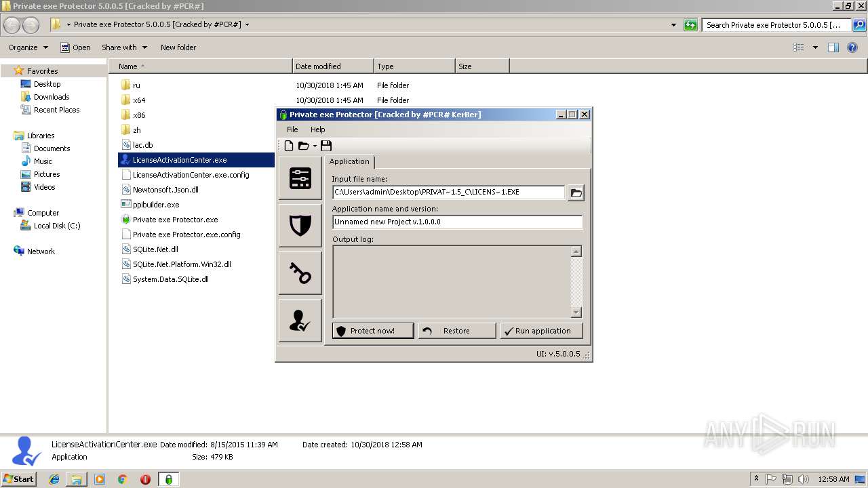Sort by the Name column header
This screenshot has height=488, width=868.
click(x=200, y=66)
